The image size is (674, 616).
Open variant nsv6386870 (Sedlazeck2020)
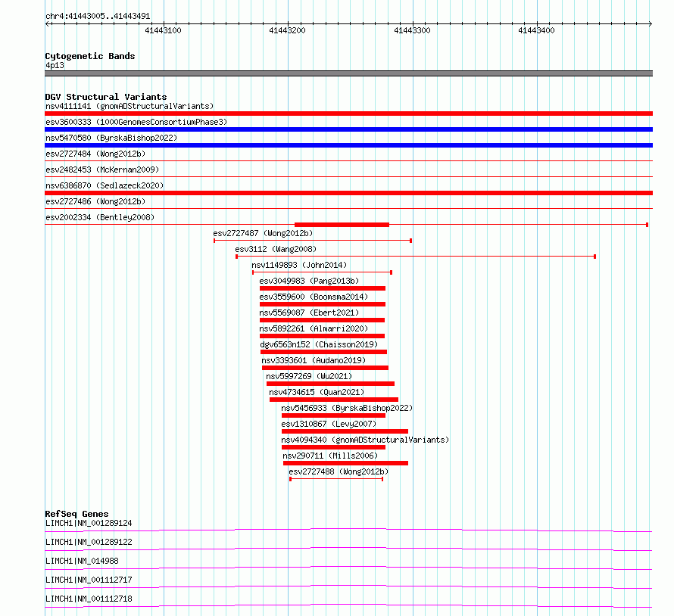click(x=105, y=185)
